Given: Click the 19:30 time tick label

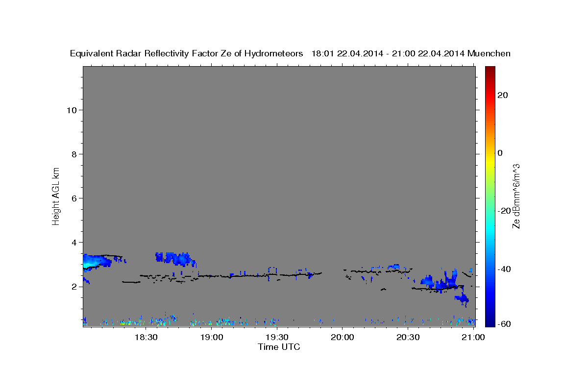Looking at the screenshot, I should [x=277, y=337].
